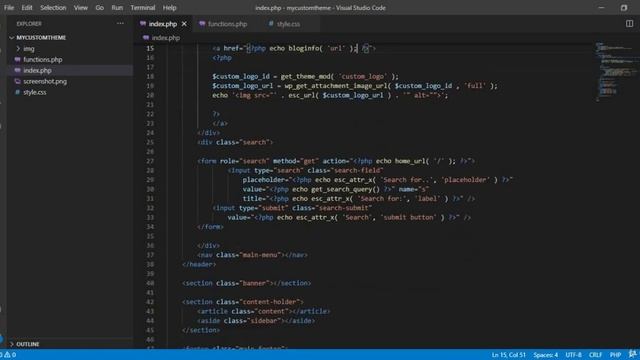
Task: Open the Go menu
Action: pos(100,8)
